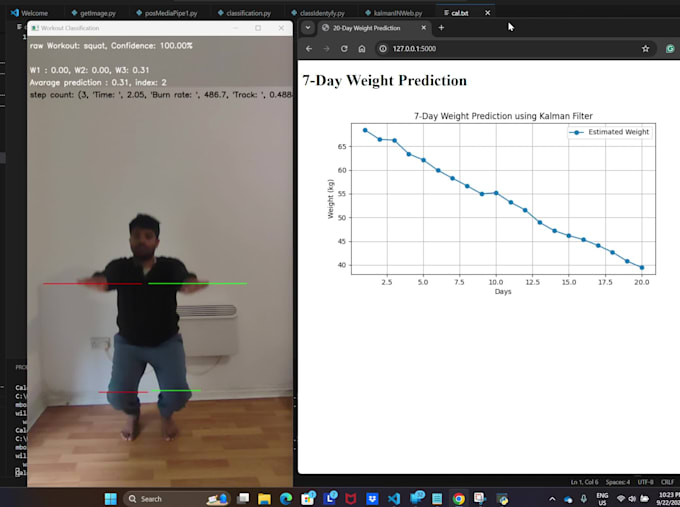Open network Wi-Fi settings in tray
680x507 pixels.
click(x=621, y=499)
